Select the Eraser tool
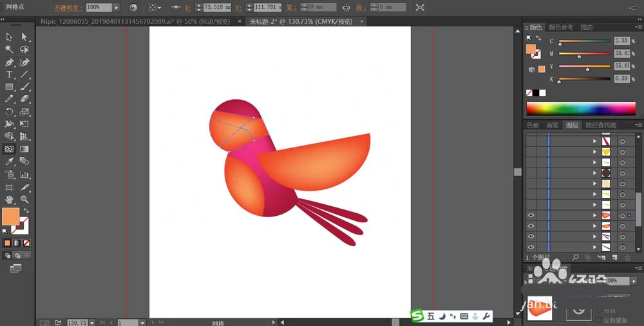This screenshot has width=644, height=326. coord(24,99)
